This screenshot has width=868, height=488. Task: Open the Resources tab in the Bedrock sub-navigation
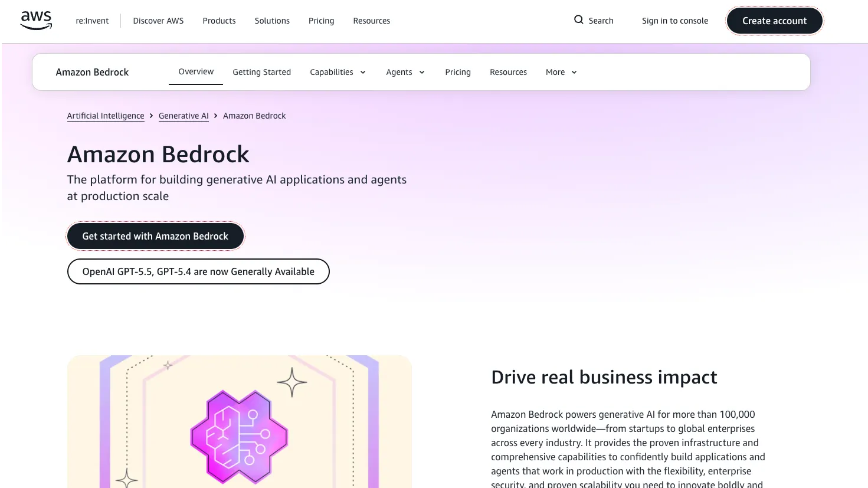click(508, 72)
